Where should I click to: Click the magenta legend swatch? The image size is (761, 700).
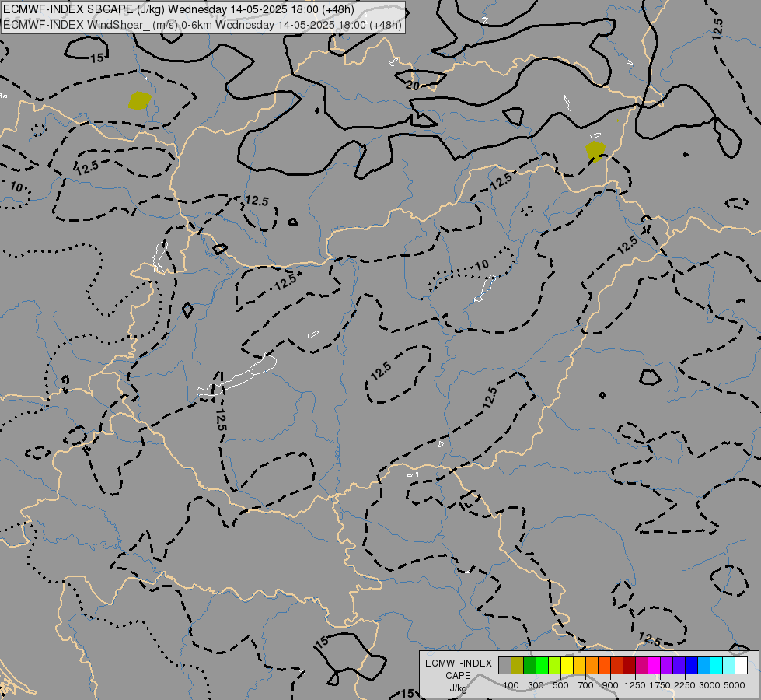[655, 665]
